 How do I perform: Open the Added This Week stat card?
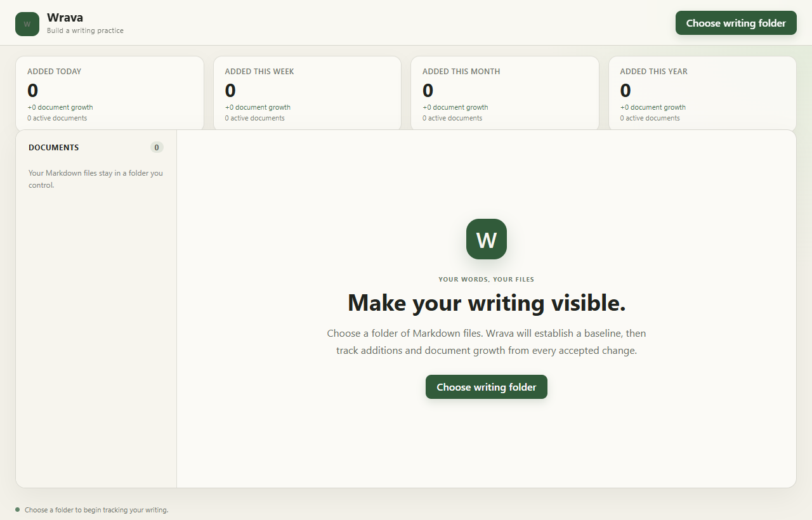[307, 93]
